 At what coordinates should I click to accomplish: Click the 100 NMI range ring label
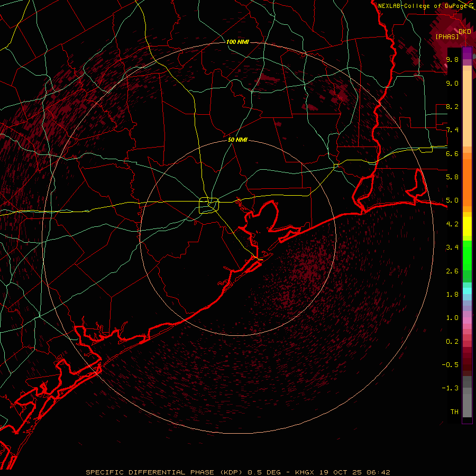click(237, 42)
